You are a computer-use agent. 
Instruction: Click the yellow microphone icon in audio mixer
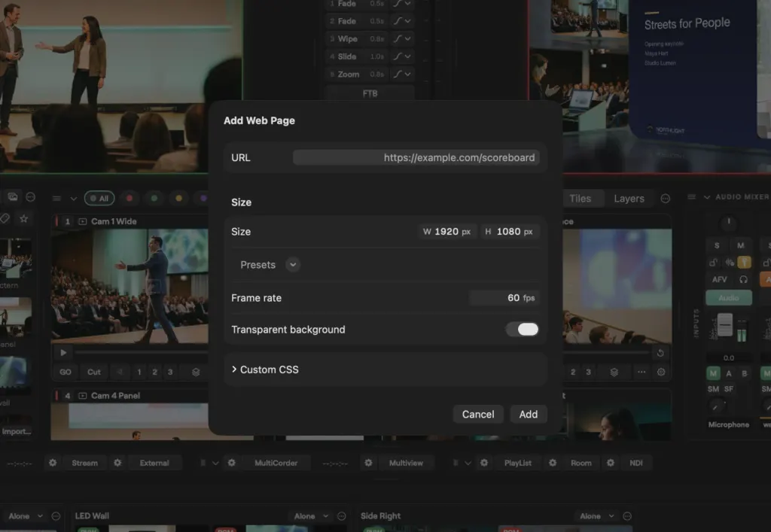(744, 263)
